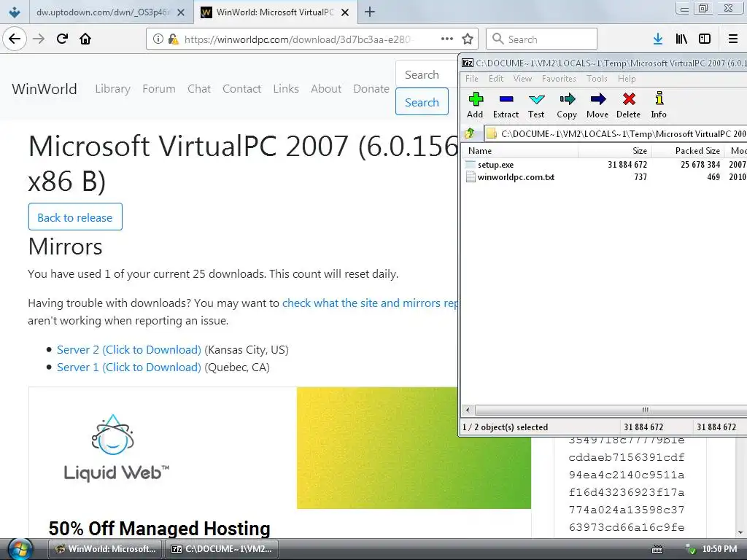Go forward in Firefox
Viewport: 747px width, 560px height.
click(x=39, y=39)
